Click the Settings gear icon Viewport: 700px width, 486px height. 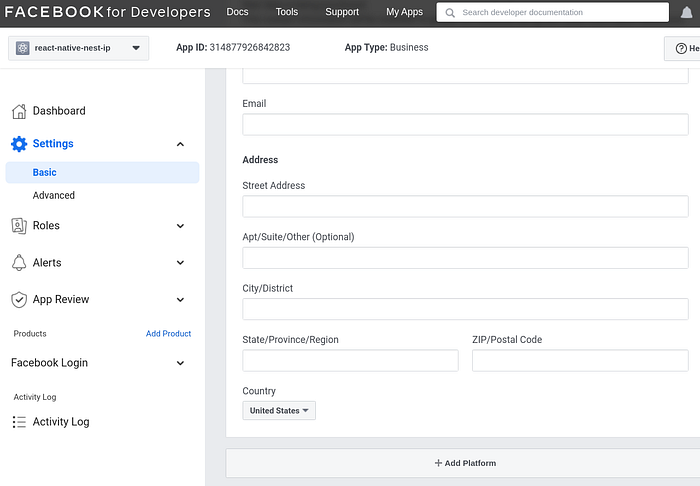(x=19, y=144)
